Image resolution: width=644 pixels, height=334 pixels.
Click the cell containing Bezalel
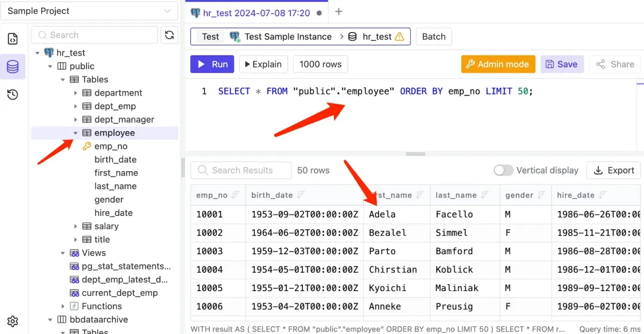[x=397, y=233]
